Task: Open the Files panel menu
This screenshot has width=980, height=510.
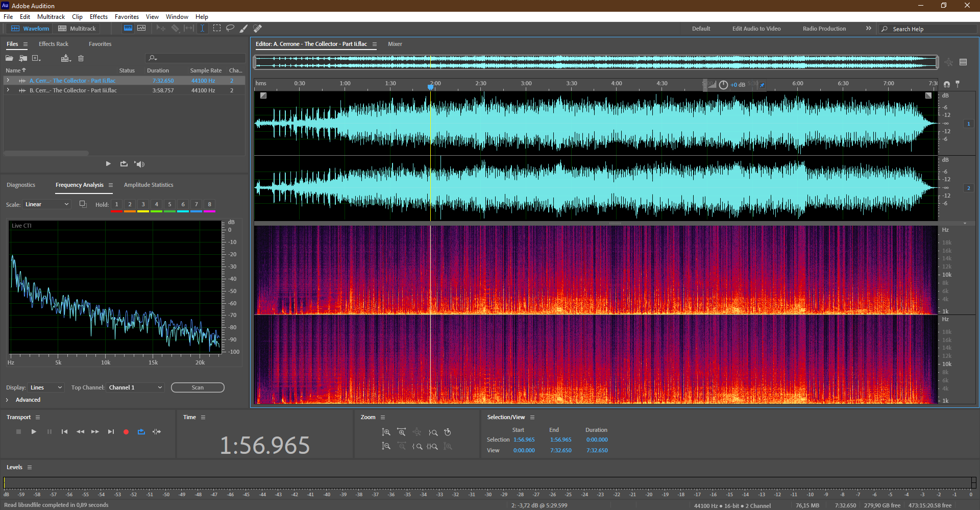Action: click(x=25, y=44)
